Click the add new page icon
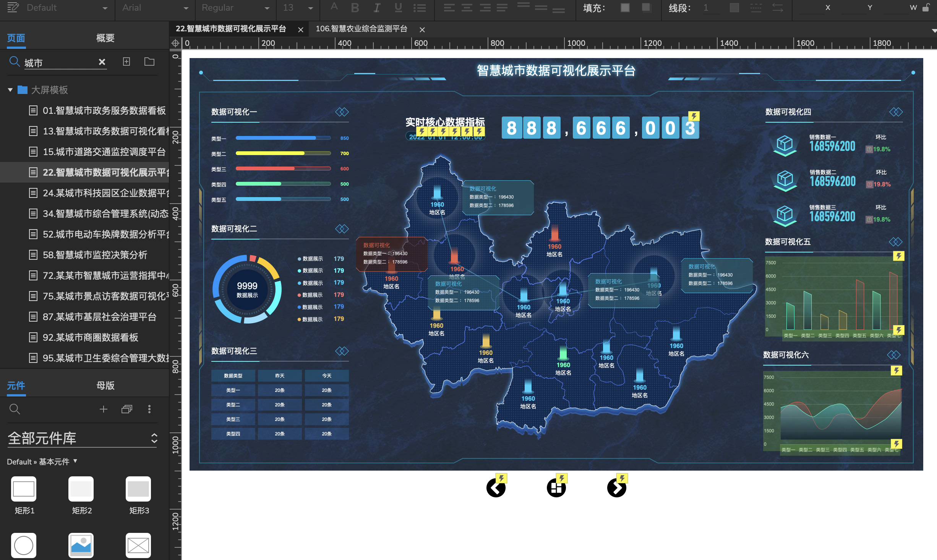 click(126, 62)
